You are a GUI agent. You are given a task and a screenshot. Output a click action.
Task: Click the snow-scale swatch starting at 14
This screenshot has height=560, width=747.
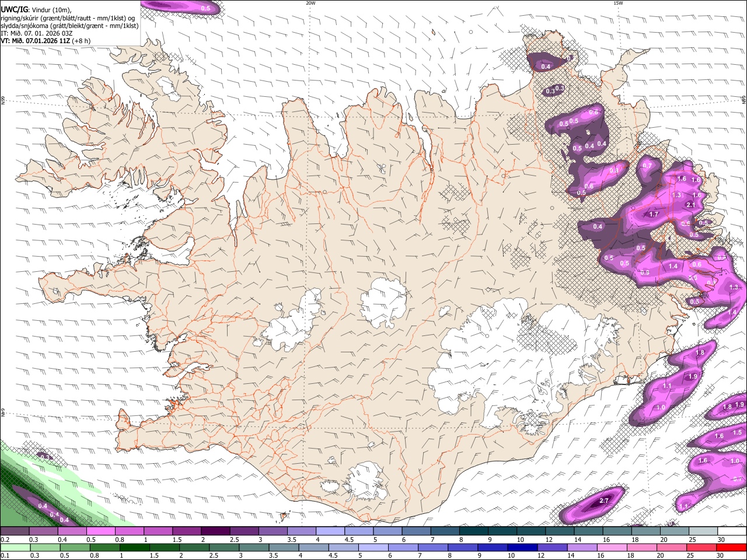[x=589, y=531]
